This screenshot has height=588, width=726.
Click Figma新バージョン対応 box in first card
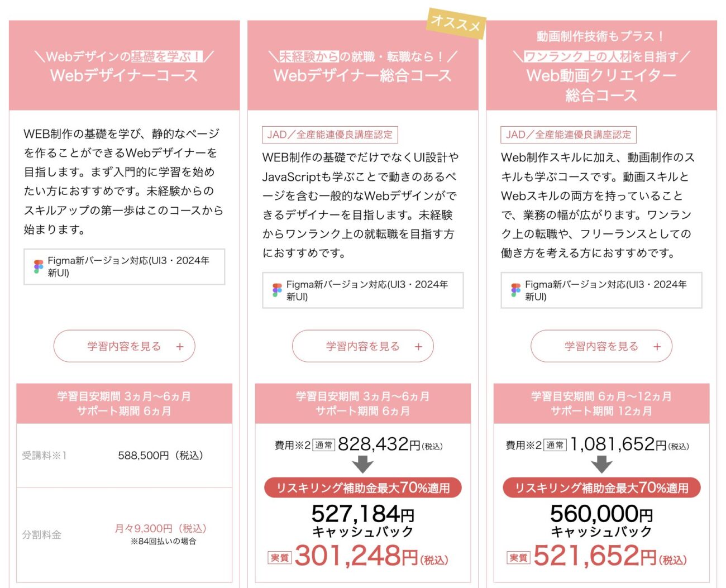(124, 267)
